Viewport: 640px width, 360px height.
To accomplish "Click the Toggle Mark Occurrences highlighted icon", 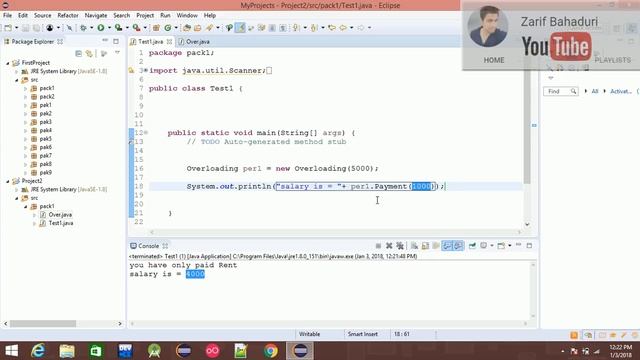I will tap(240, 28).
